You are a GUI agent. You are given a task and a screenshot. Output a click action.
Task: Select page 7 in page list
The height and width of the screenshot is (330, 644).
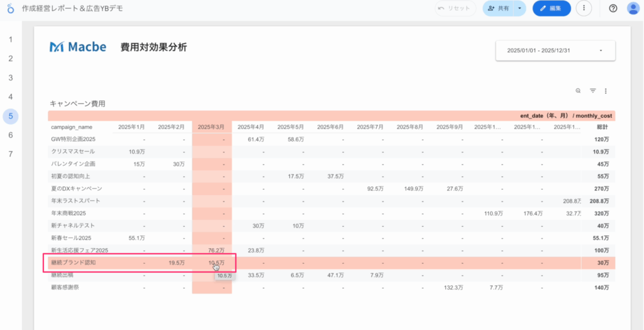10,154
